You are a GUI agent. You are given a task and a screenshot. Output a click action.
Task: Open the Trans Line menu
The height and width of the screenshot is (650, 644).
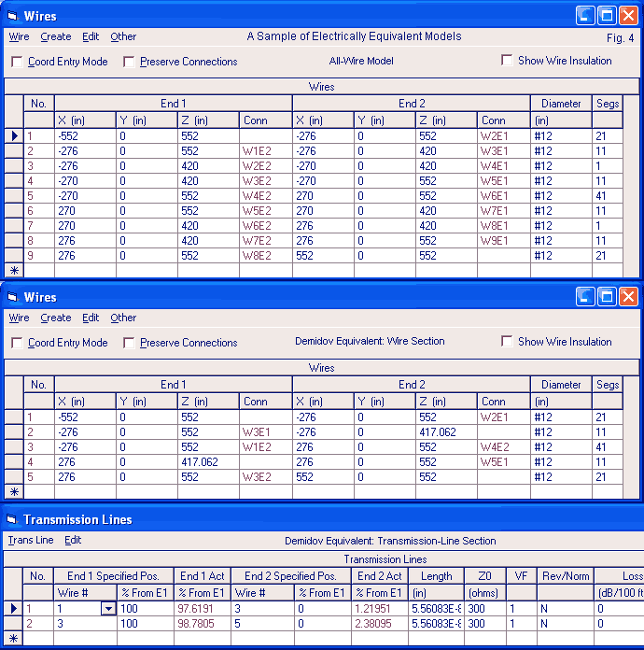[31, 540]
